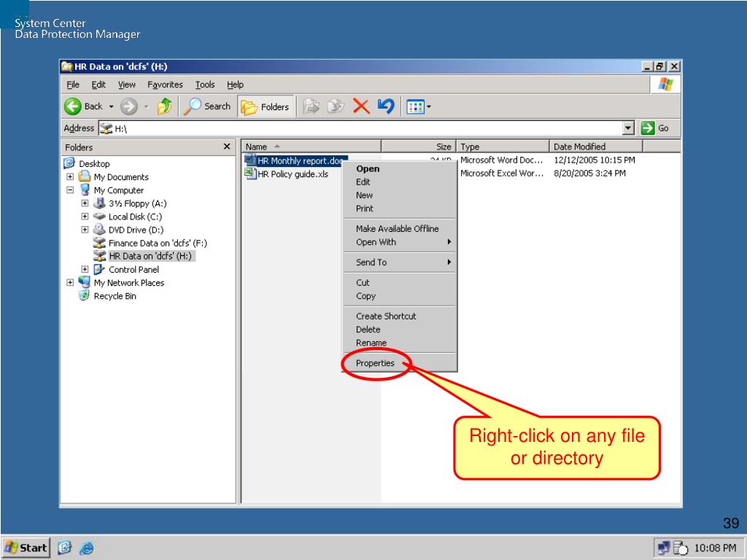Open the Back history dropdown arrow
Screen dimensions: 747x560
pyautogui.click(x=112, y=106)
